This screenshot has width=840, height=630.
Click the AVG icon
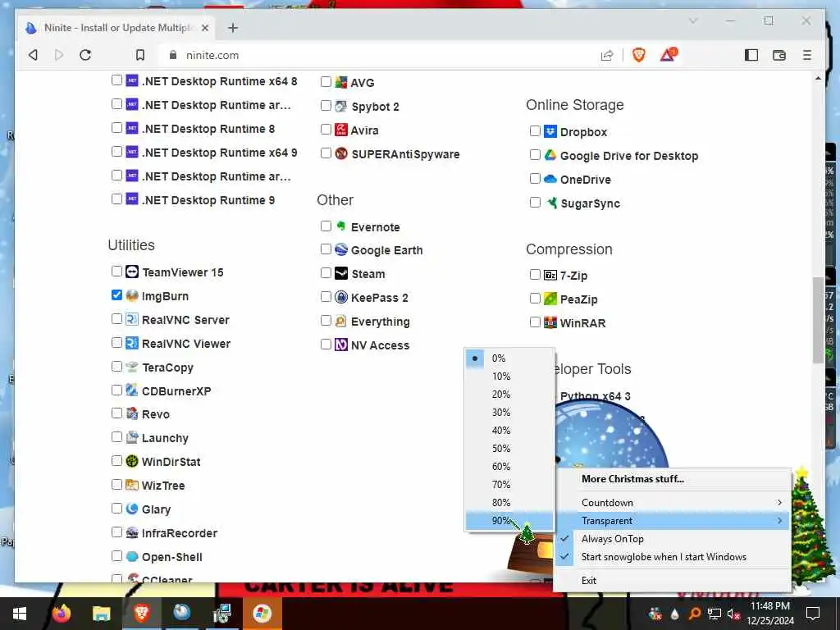341,82
